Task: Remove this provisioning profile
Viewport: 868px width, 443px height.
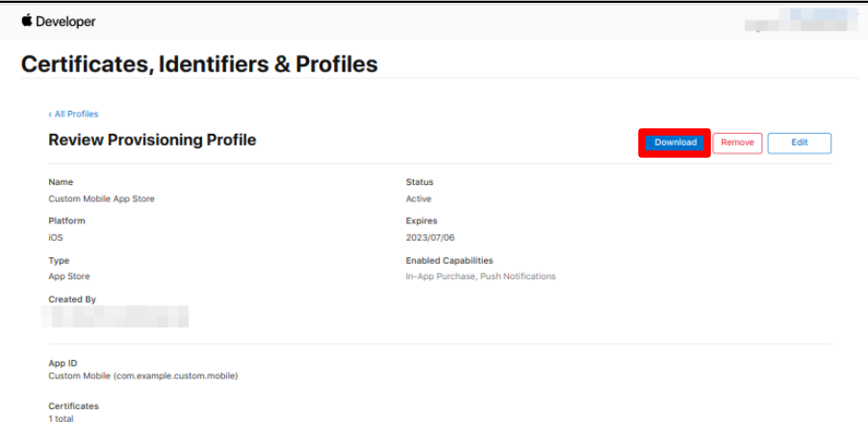Action: 737,143
